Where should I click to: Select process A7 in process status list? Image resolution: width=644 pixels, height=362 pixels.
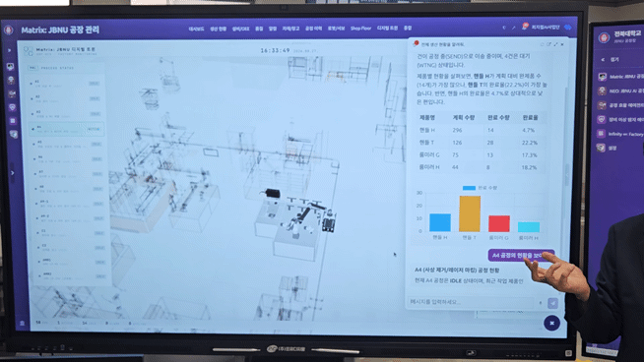click(x=69, y=173)
